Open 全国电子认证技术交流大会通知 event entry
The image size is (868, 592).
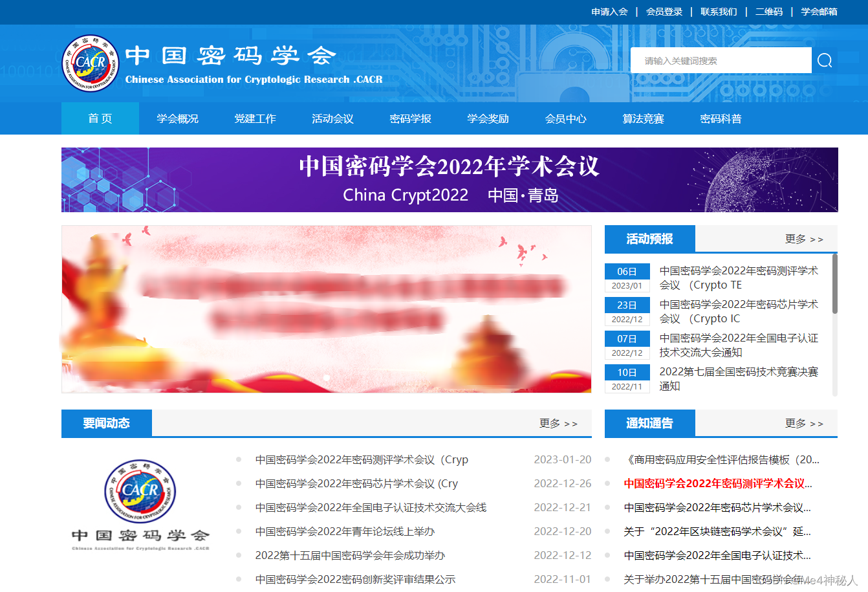click(x=739, y=345)
